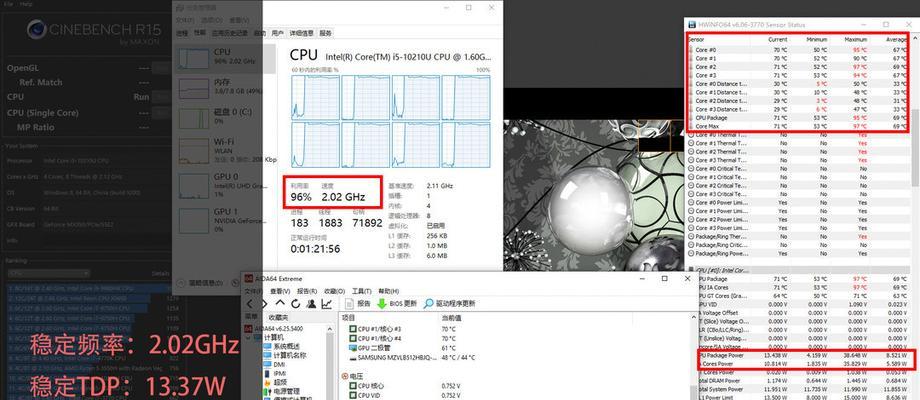
Task: Open CPU ranking dropdown in Cinebench
Action: [49, 273]
